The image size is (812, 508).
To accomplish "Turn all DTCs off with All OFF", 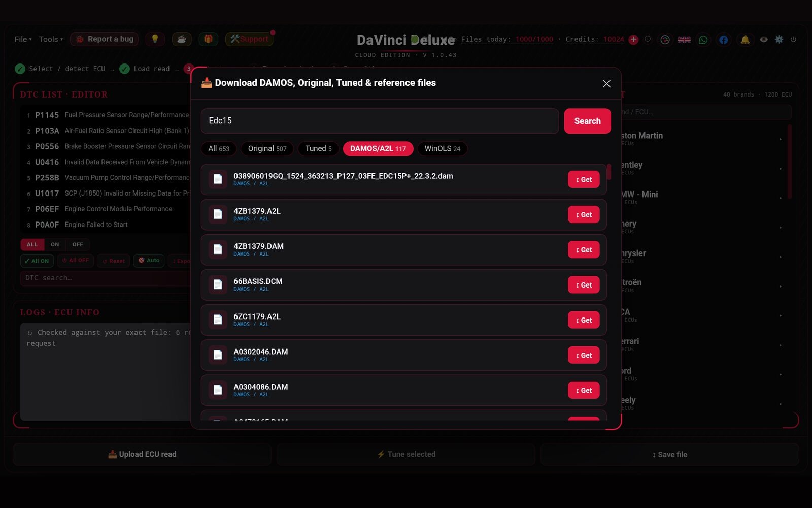I will 75,261.
